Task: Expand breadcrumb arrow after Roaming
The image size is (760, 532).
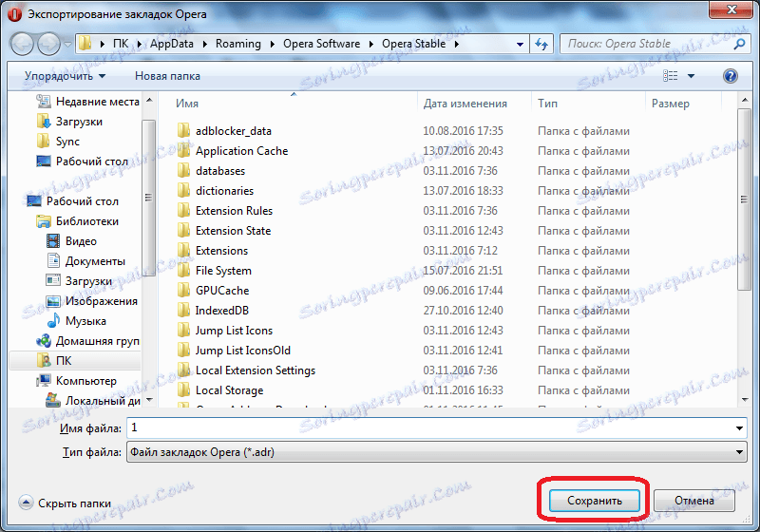Action: click(273, 44)
